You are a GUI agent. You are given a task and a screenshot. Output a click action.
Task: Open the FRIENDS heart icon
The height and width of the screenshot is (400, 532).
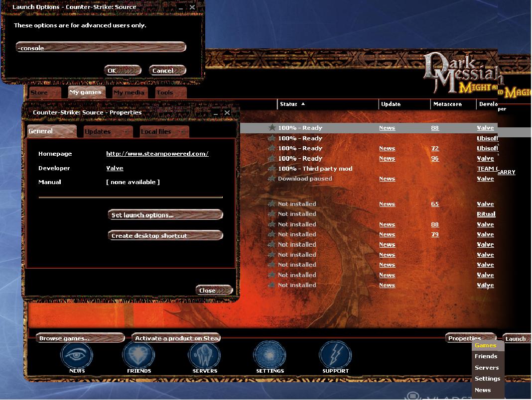139,355
